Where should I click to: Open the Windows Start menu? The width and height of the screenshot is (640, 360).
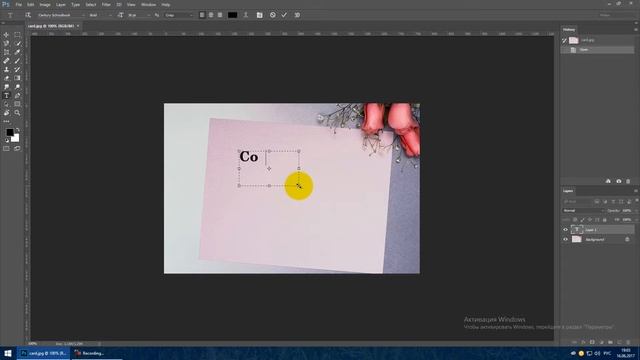point(8,353)
